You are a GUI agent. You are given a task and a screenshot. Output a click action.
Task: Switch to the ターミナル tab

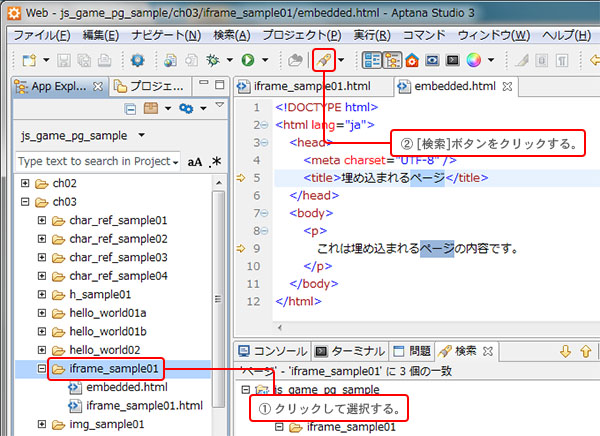click(x=349, y=351)
